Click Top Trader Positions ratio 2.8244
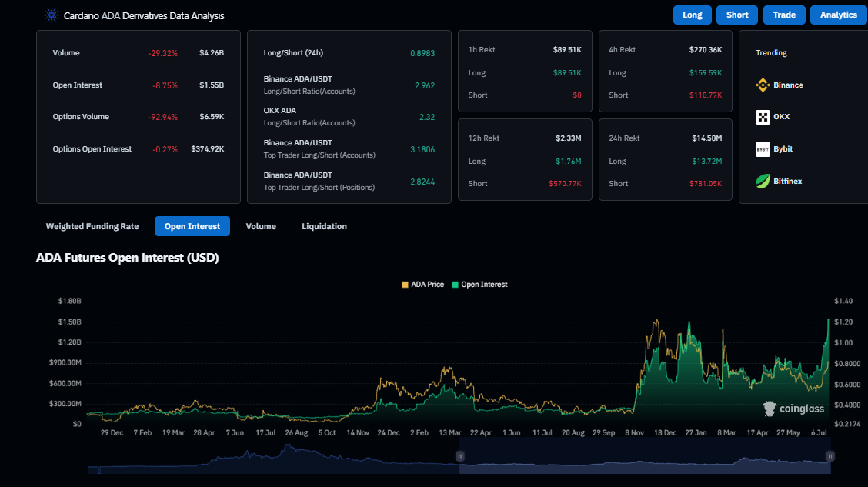This screenshot has width=868, height=487. 422,182
